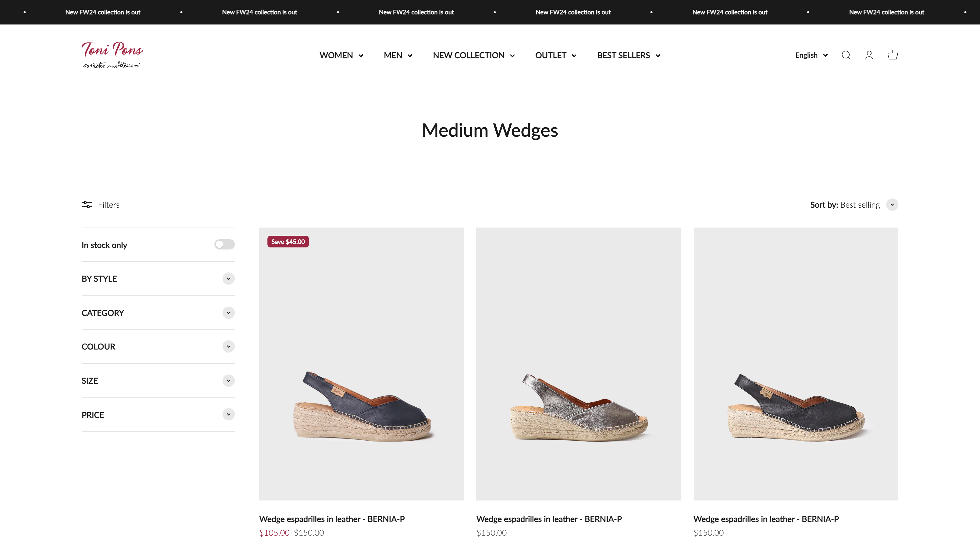Expand the COLOUR filter section
The image size is (980, 551).
tap(228, 346)
